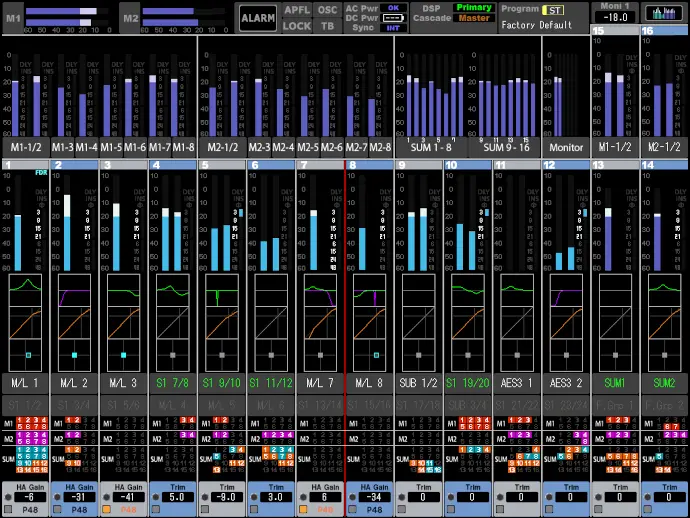Open channel 2 EQ curve graph
Image resolution: width=690 pixels, height=518 pixels.
(x=74, y=290)
